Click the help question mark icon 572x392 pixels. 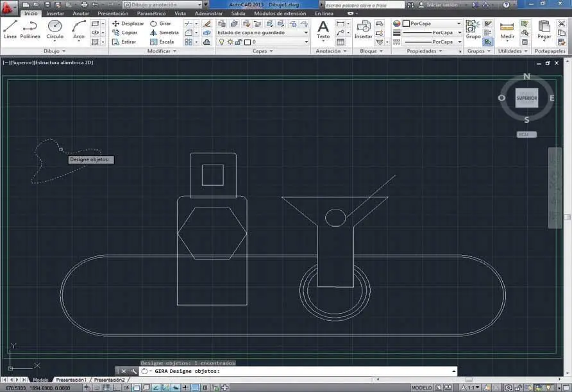tap(506, 4)
